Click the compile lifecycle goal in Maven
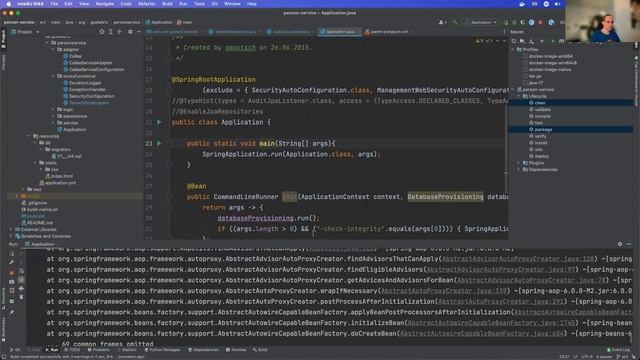Viewport: 640px width, 360px height. (542, 116)
